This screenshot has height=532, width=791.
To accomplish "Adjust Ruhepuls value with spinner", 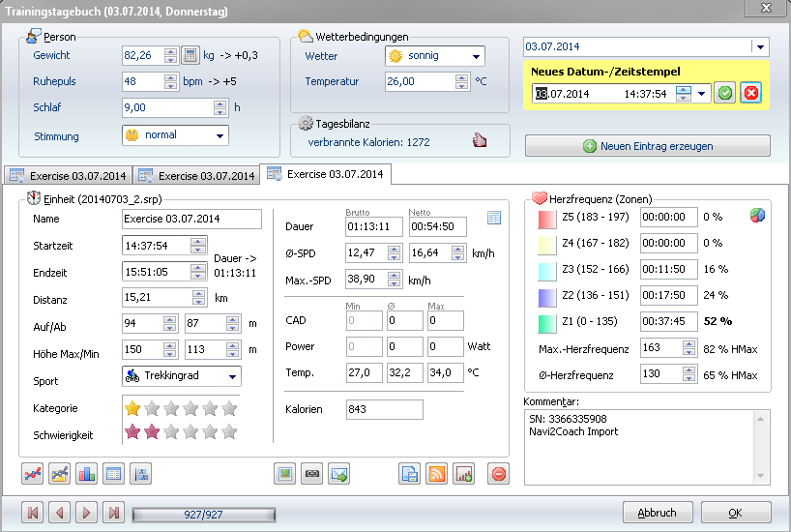I will [x=171, y=81].
